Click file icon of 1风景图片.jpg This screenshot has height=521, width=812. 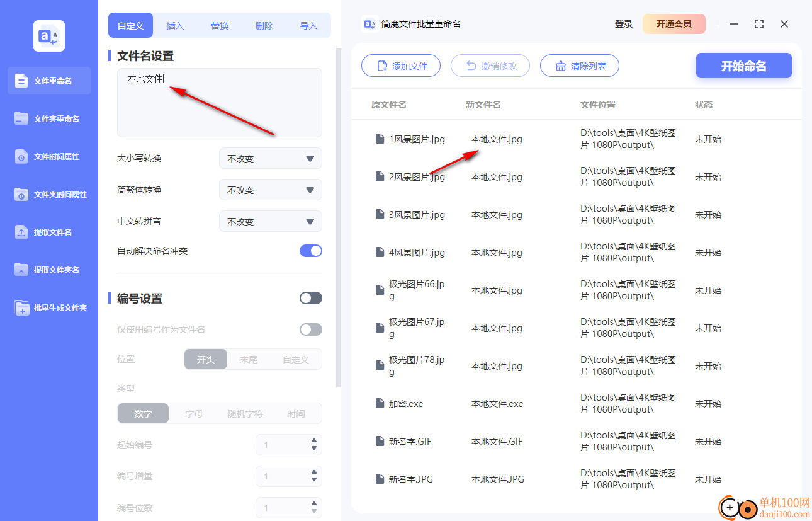(x=380, y=139)
